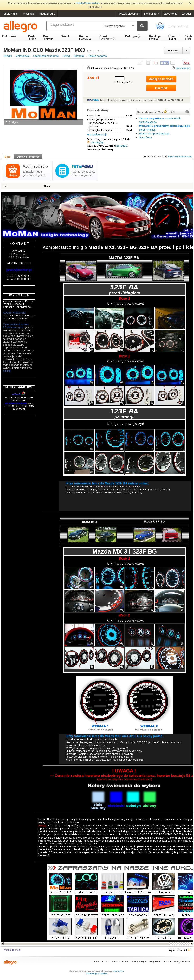The width and height of the screenshot is (194, 980).
Task: Click the Facebook Like button
Action: point(165,63)
